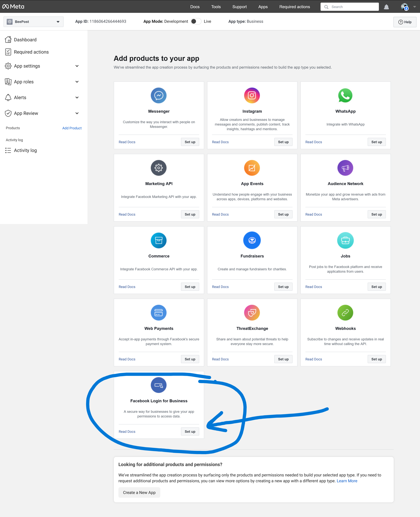Click Set up for Messenger

[x=190, y=142]
